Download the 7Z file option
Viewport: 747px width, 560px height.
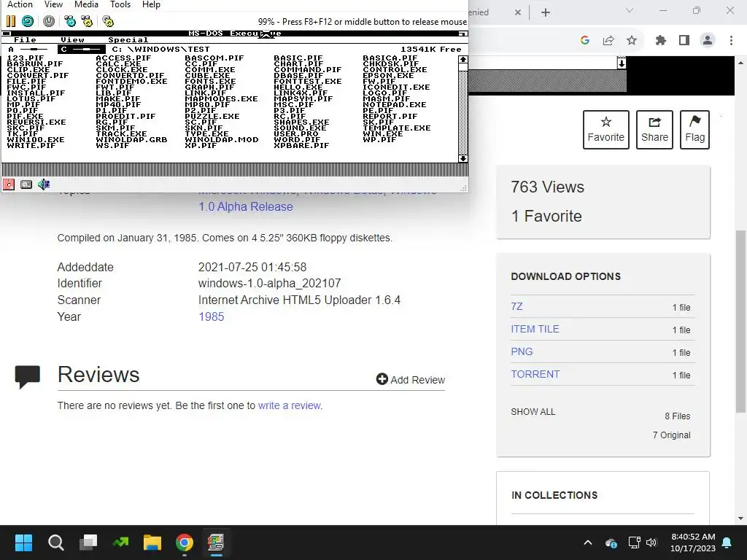[x=517, y=307]
